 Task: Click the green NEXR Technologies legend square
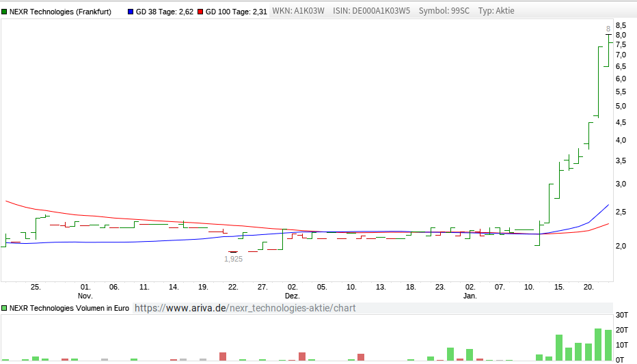pos(5,11)
